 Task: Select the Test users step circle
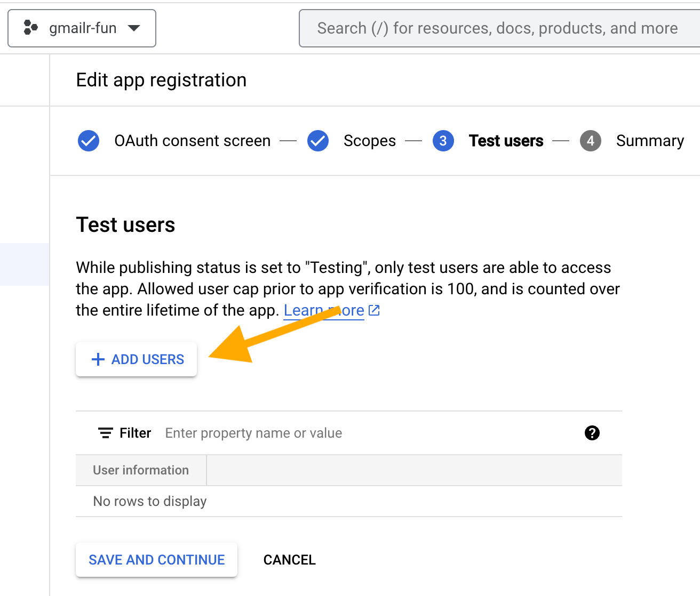[443, 141]
